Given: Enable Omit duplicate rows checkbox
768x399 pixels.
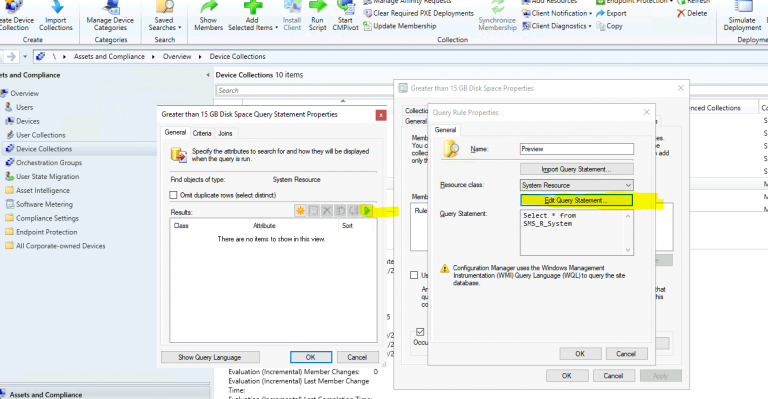Looking at the screenshot, I should coord(173,195).
